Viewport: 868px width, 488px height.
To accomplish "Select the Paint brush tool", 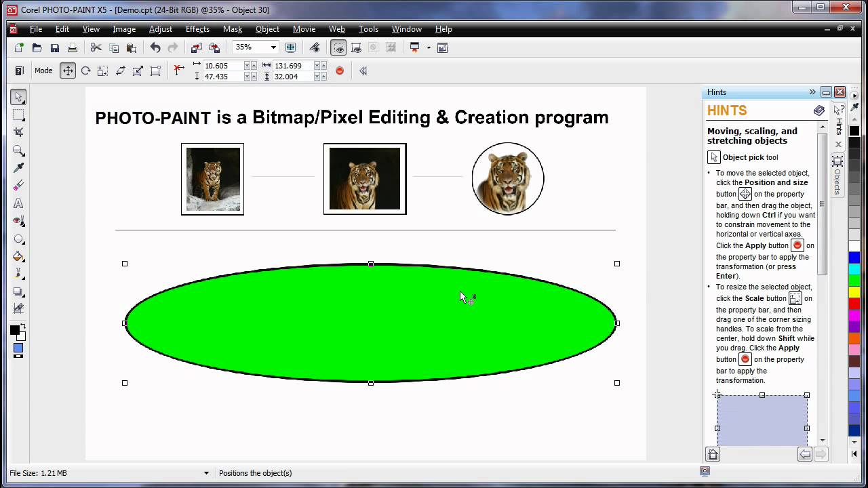I will [x=19, y=274].
